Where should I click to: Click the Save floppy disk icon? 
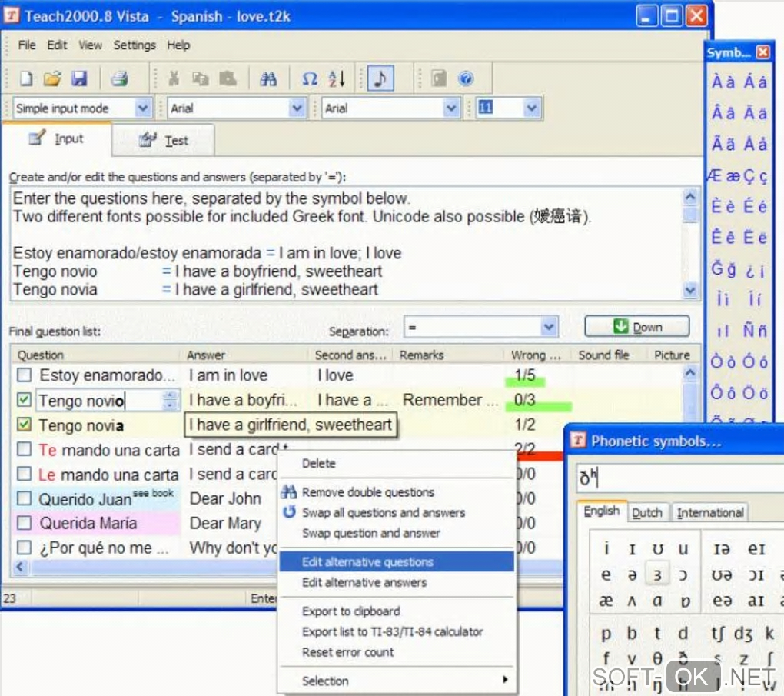(79, 78)
